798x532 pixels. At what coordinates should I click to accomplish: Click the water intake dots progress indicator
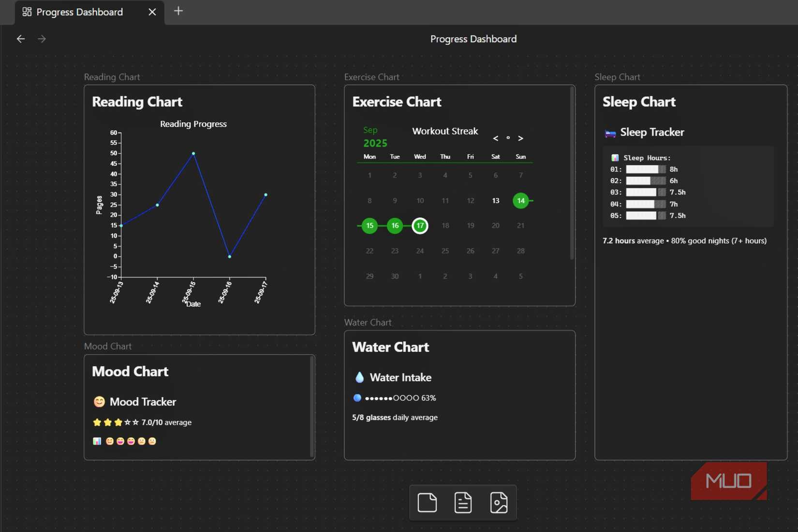pos(392,398)
